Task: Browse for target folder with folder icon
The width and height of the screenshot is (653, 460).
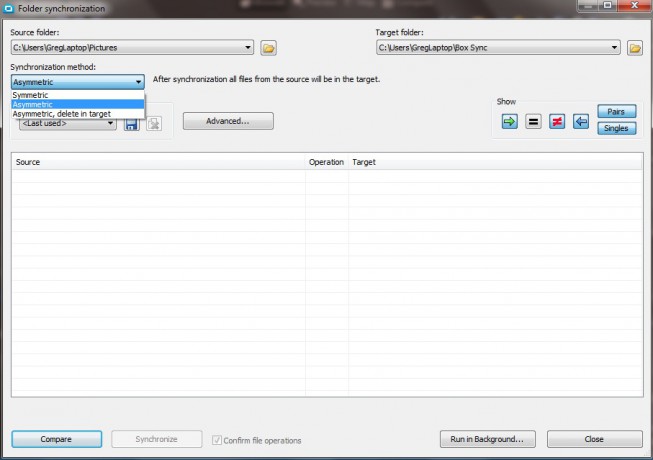Action: click(635, 48)
